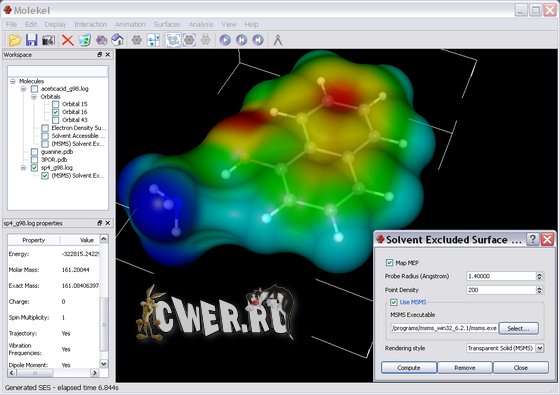The height and width of the screenshot is (395, 560).
Task: Uncheck the Map MEP option
Action: 389,262
